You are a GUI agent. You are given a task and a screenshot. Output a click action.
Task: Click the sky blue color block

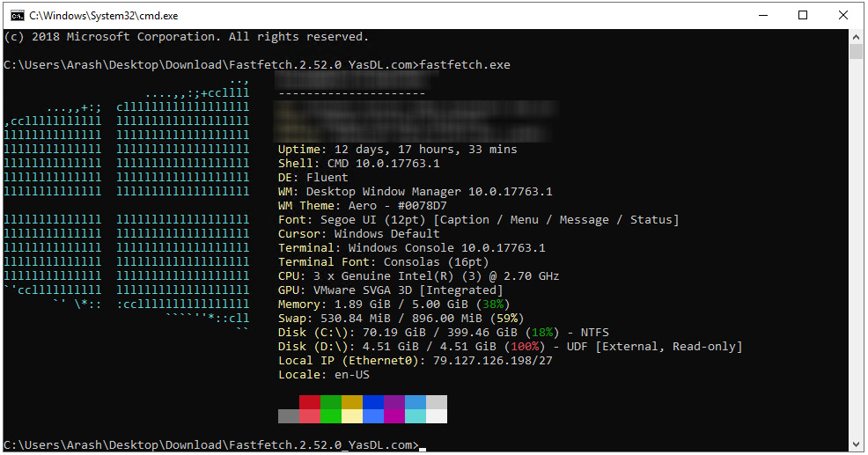click(416, 402)
